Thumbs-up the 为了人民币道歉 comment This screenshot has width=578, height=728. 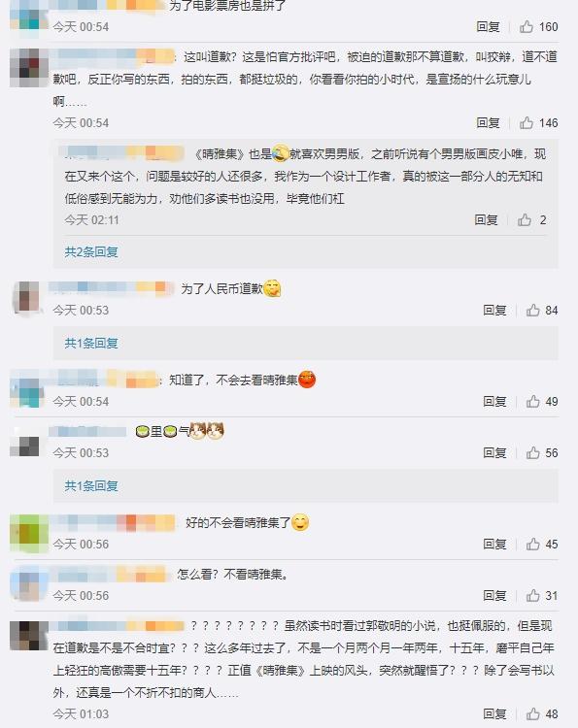[533, 310]
